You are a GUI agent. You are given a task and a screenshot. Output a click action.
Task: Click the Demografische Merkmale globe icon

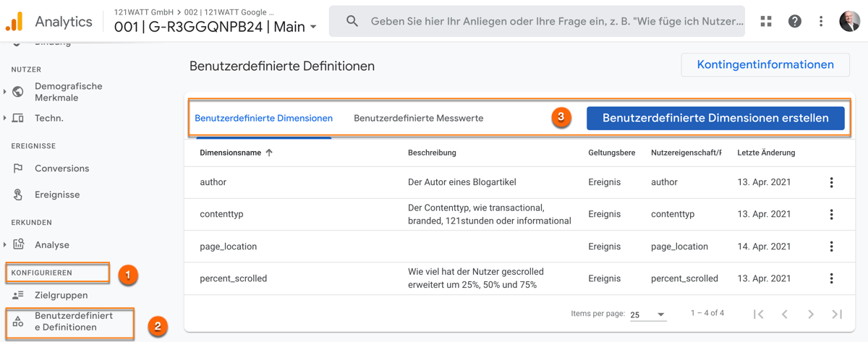tap(18, 92)
